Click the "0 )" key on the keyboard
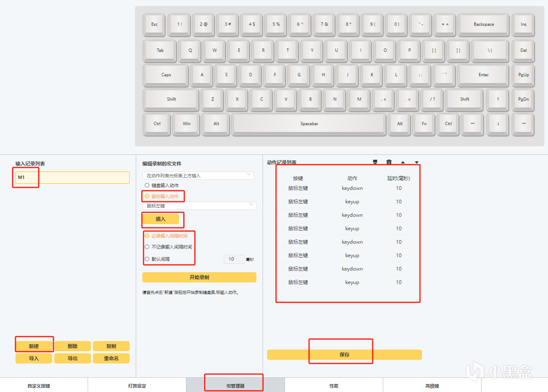Image resolution: width=548 pixels, height=392 pixels. click(397, 24)
